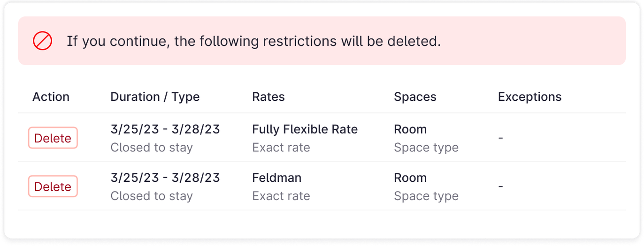Click Closed to stay in the Feldman row
Image resolution: width=644 pixels, height=246 pixels.
point(152,196)
